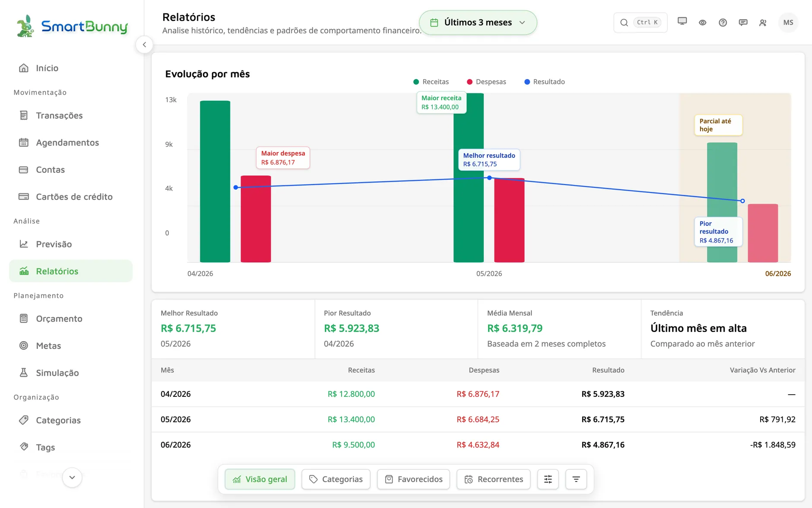
Task: Click Pior Resultado value R$ 5.923,83
Action: coord(352,328)
